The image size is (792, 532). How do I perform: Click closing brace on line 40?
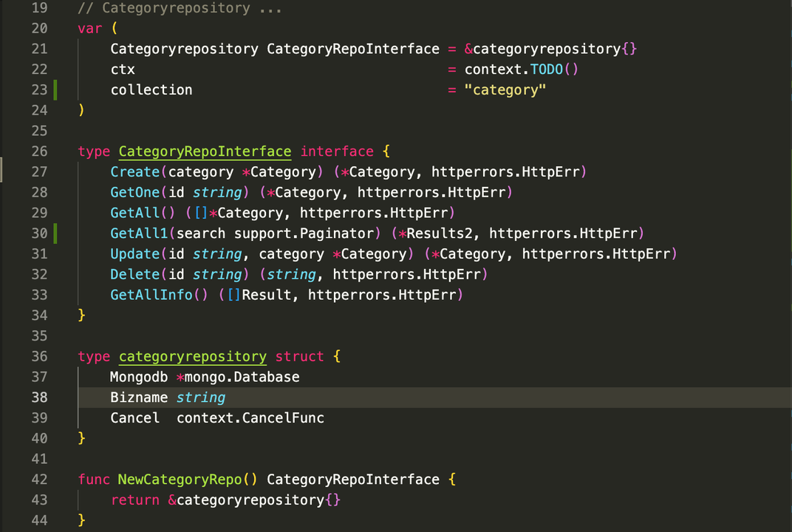[x=82, y=439]
